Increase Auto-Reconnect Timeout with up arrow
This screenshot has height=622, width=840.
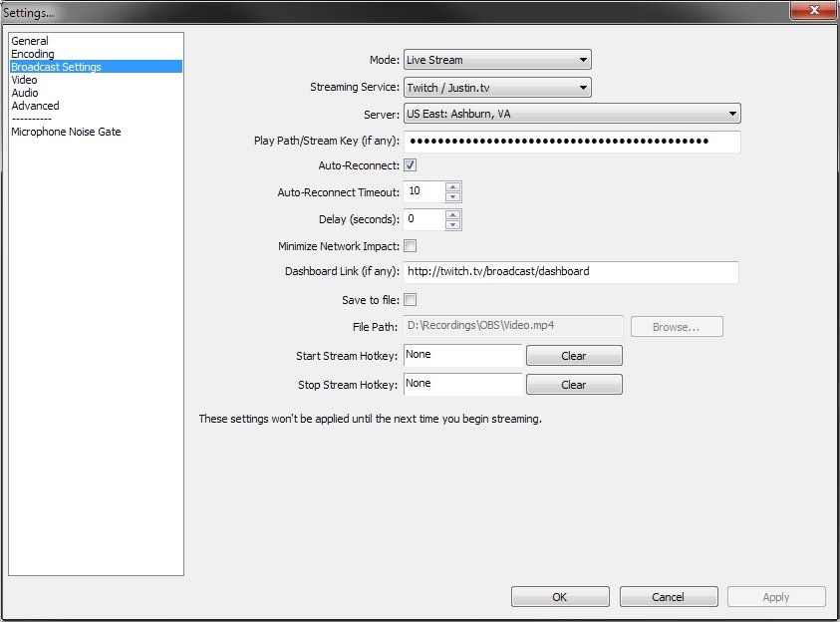(453, 185)
